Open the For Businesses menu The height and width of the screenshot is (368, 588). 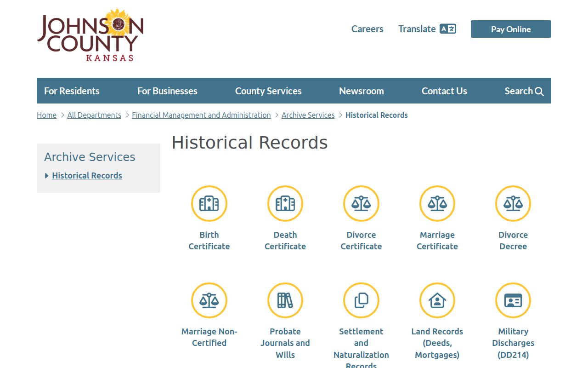coord(167,91)
